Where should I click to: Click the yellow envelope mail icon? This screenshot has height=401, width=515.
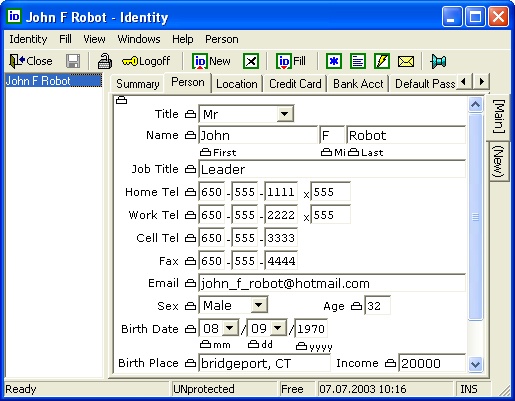[x=406, y=61]
